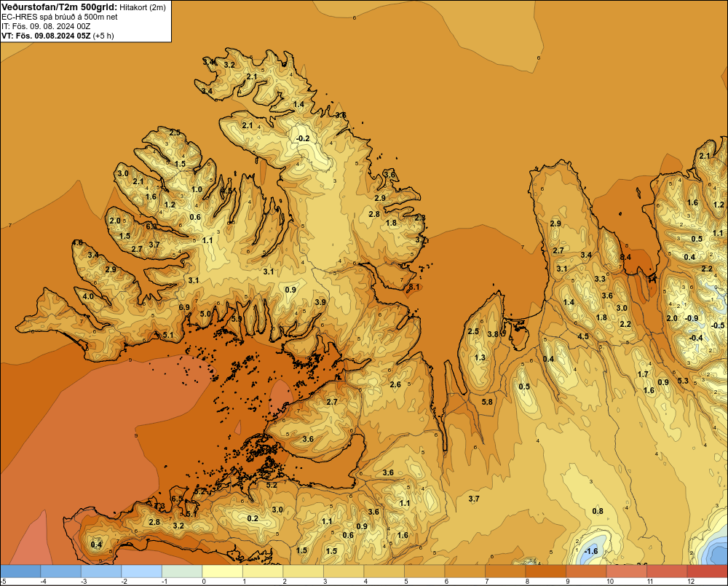Click the temperature value "8.4"
This screenshot has height=586, width=728.
[x=625, y=257]
